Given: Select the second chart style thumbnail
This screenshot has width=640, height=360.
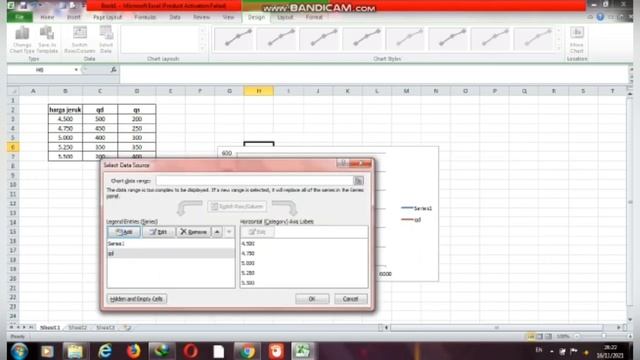Looking at the screenshot, I should pos(277,39).
